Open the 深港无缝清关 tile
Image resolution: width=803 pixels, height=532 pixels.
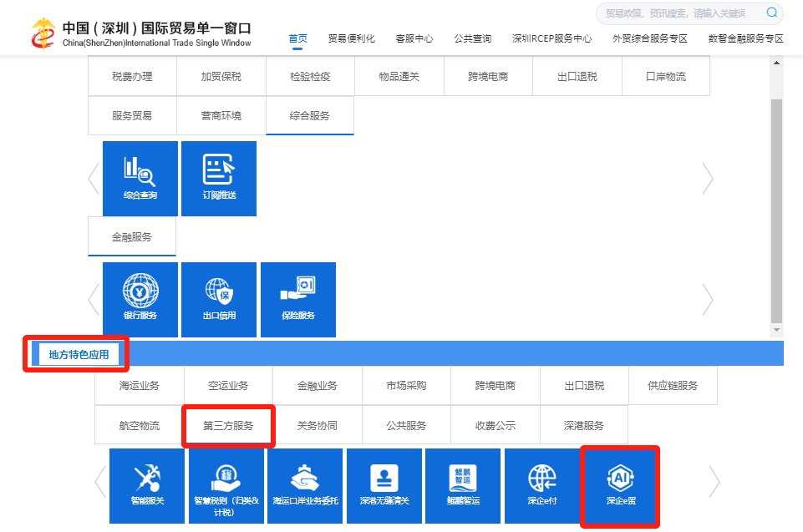pyautogui.click(x=384, y=485)
